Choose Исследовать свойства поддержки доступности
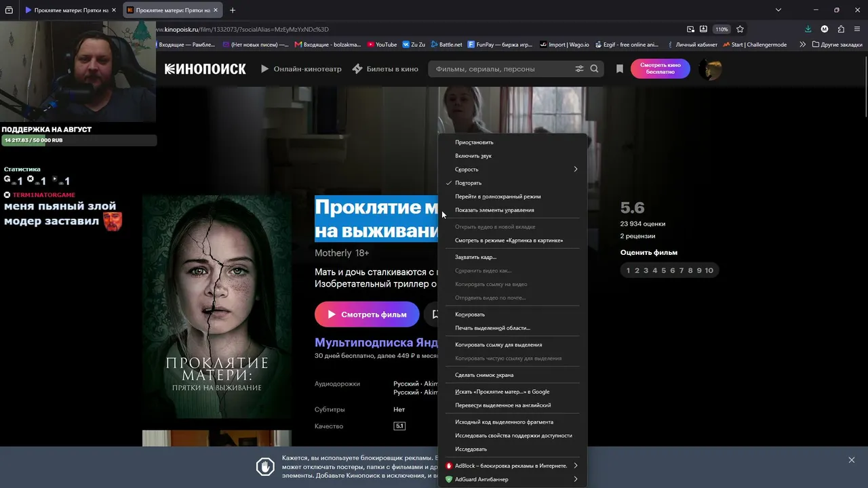The image size is (868, 488). 512,436
